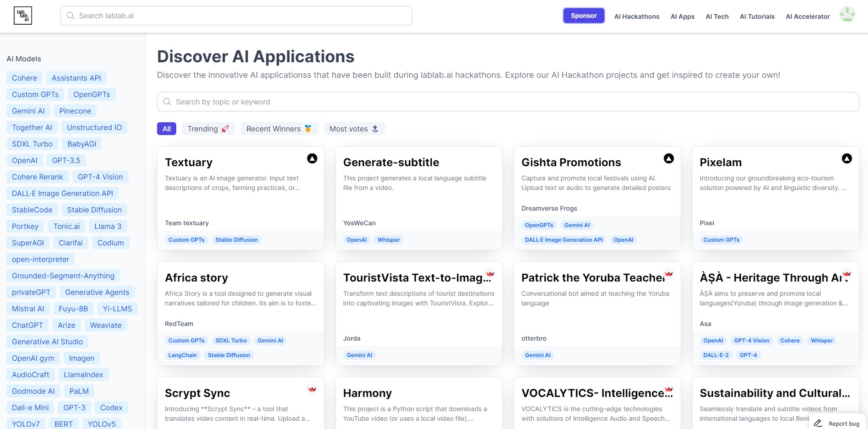Filter by the Gemini AI model tag
This screenshot has height=429, width=868.
pyautogui.click(x=28, y=111)
